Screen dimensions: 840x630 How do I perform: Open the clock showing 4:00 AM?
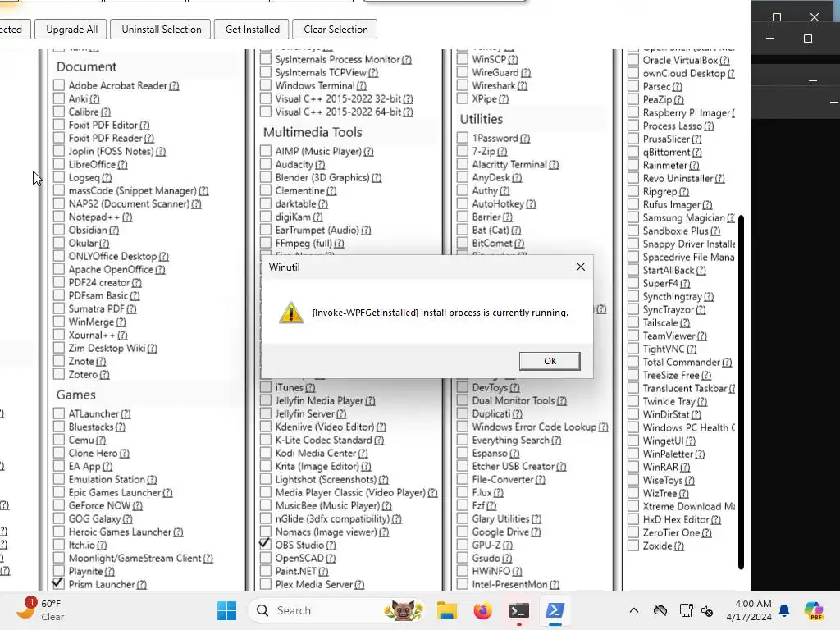pyautogui.click(x=748, y=610)
